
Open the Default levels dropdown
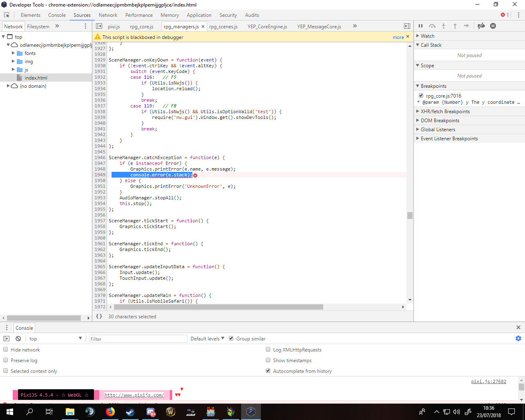click(207, 338)
